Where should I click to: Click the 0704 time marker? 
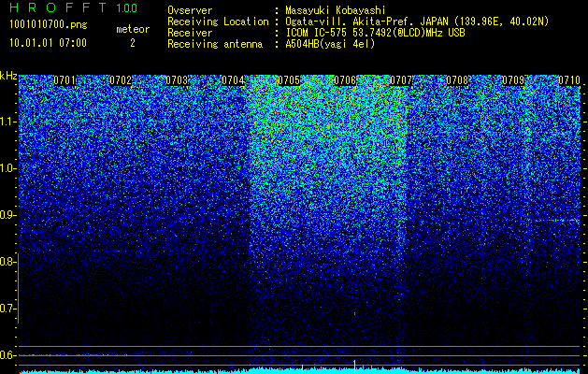tap(233, 80)
